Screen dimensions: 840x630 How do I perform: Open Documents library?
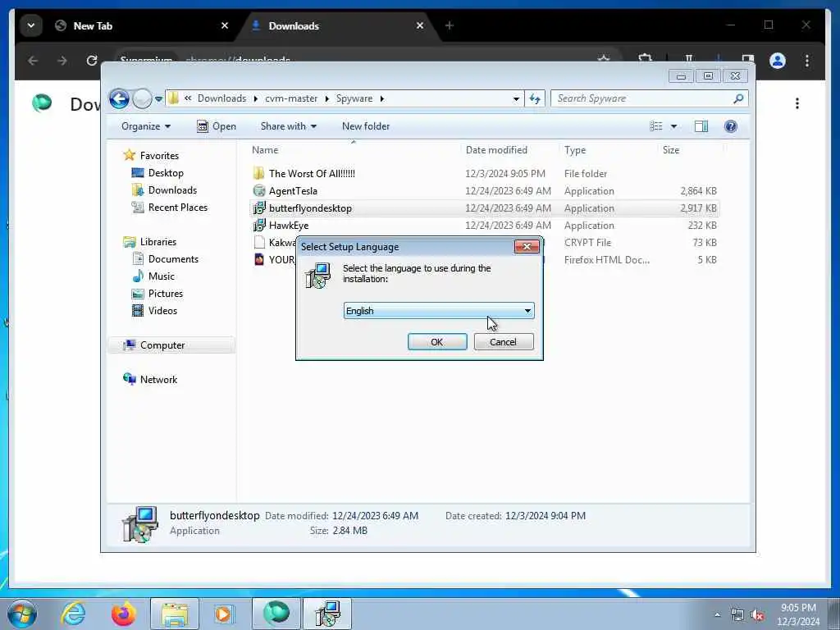(x=174, y=258)
